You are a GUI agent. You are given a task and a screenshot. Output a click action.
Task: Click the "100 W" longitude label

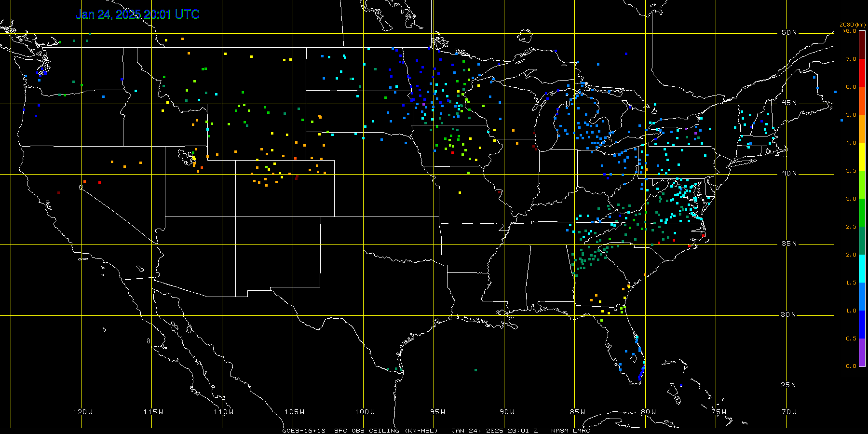tap(365, 412)
